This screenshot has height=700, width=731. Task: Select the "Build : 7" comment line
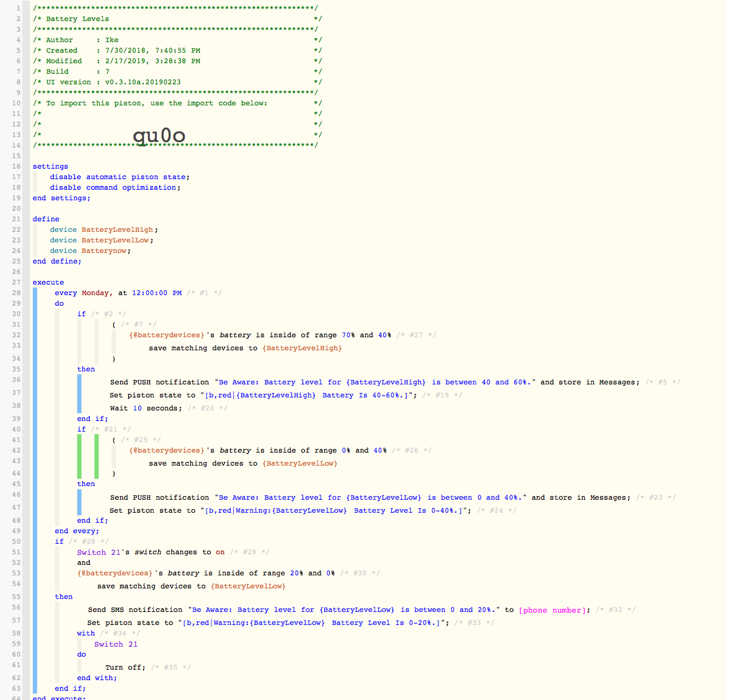tap(177, 72)
